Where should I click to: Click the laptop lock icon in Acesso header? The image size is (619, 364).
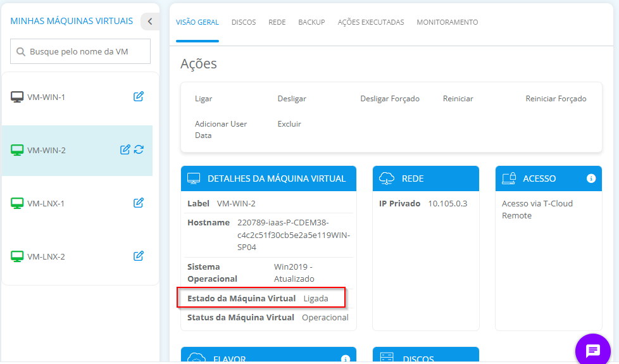(509, 179)
